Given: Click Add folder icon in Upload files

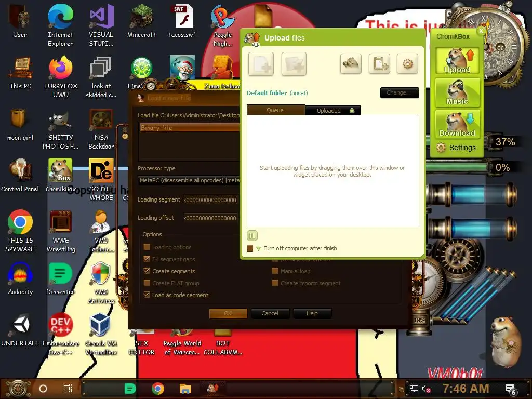Looking at the screenshot, I should click(x=294, y=64).
